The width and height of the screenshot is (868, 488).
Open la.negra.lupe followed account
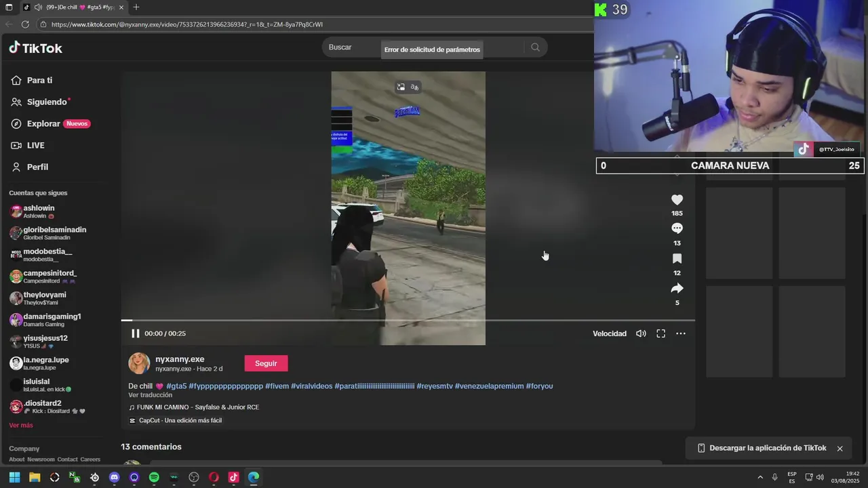pos(39,363)
